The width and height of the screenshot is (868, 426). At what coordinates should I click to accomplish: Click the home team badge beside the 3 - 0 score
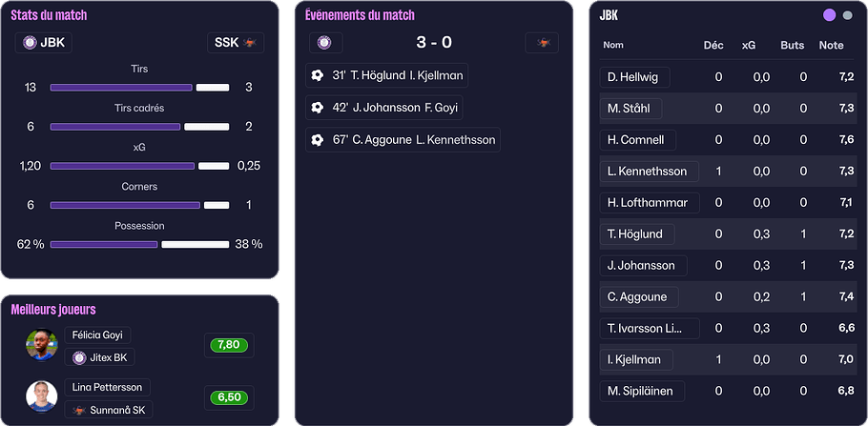click(x=324, y=43)
